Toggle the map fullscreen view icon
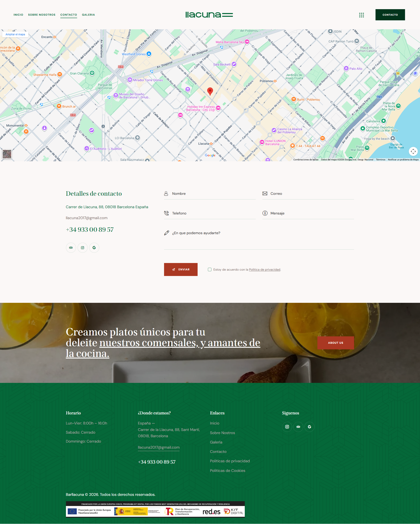 coord(413,151)
